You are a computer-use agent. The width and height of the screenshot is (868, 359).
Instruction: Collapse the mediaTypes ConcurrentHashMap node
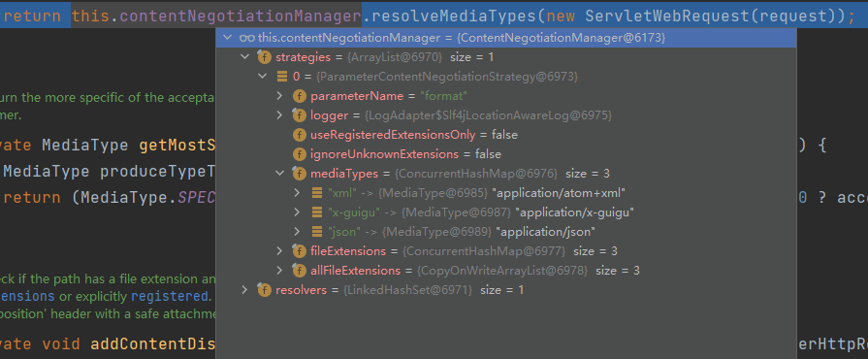(280, 174)
